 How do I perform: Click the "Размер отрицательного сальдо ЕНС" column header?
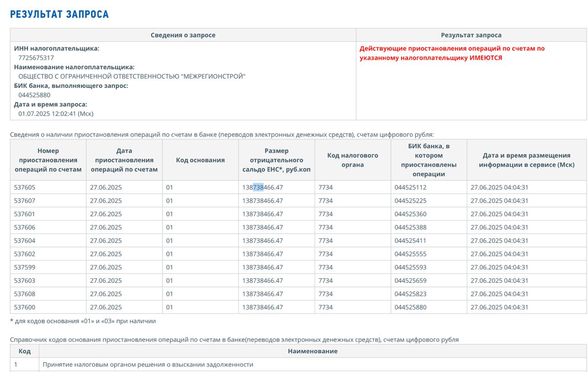pos(276,160)
